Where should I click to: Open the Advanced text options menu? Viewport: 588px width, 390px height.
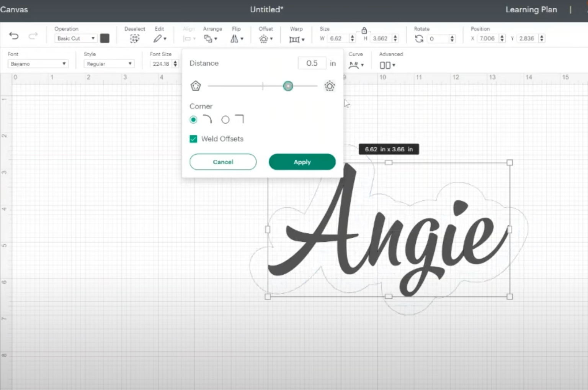[387, 65]
